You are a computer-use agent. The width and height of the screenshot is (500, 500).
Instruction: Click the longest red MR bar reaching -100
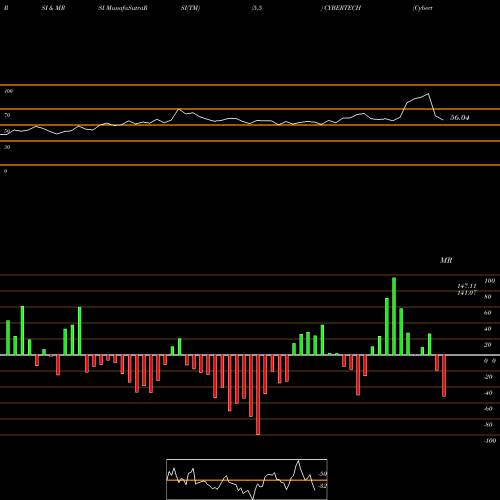tap(258, 395)
